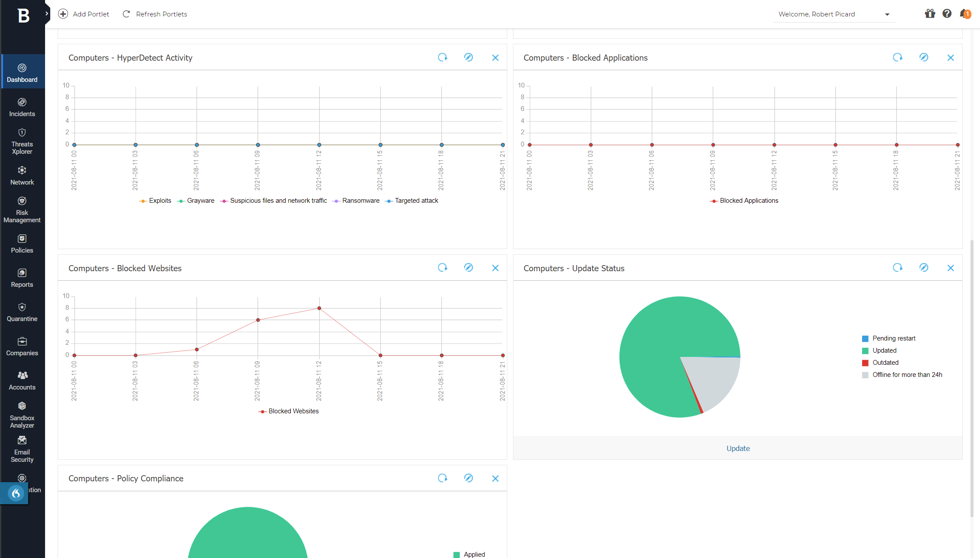Click the Bitdefender B logo
This screenshot has width=980, height=558.
[23, 16]
